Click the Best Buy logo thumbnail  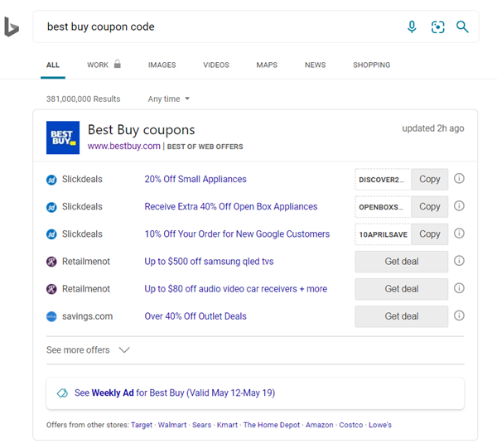[63, 137]
